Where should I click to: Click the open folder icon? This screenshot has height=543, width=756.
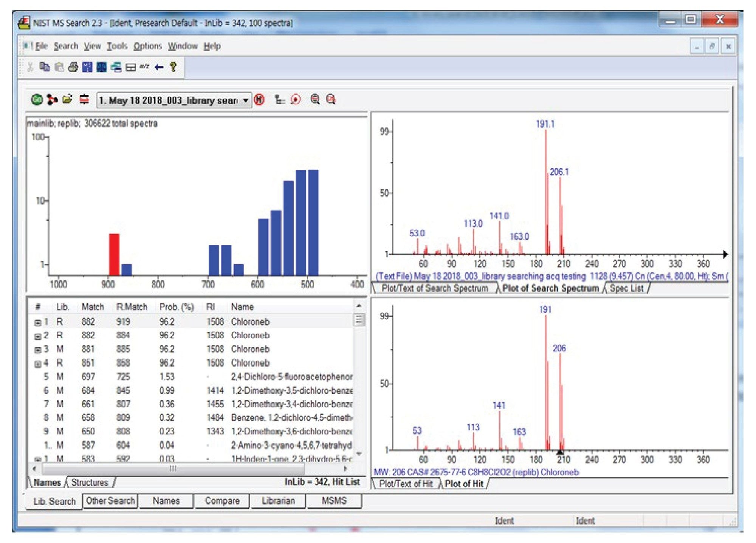[67, 100]
